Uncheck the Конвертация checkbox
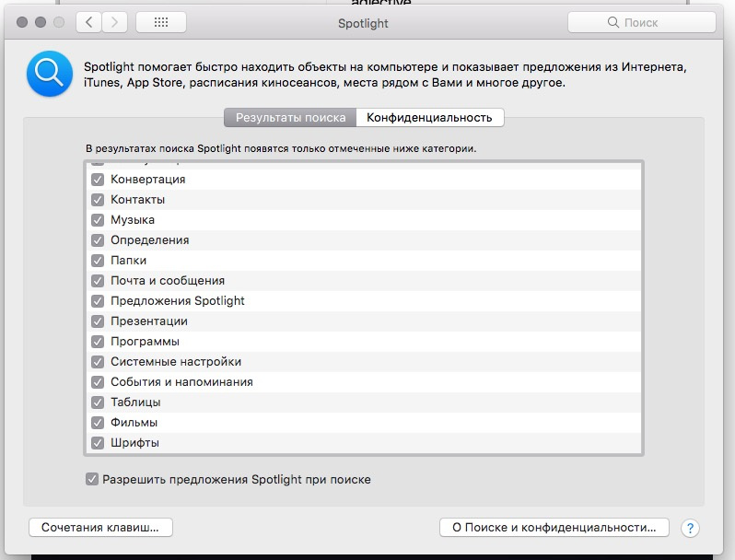The height and width of the screenshot is (560, 735). click(98, 180)
